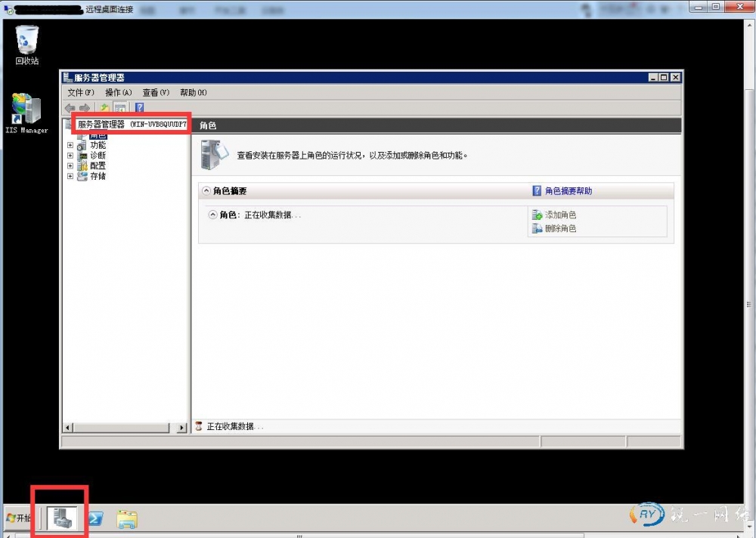Open Windows Explorer folder icon in taskbar
This screenshot has height=538, width=756.
pyautogui.click(x=127, y=518)
